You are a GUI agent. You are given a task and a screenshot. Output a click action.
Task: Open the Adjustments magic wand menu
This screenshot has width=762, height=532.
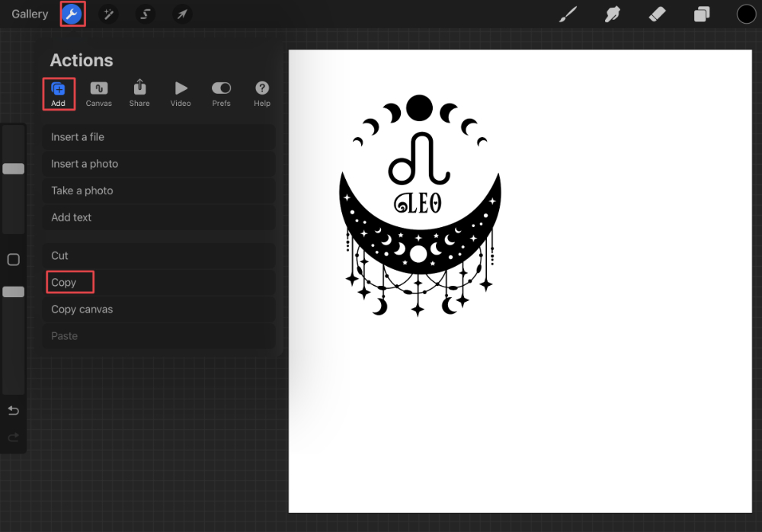[x=108, y=14]
